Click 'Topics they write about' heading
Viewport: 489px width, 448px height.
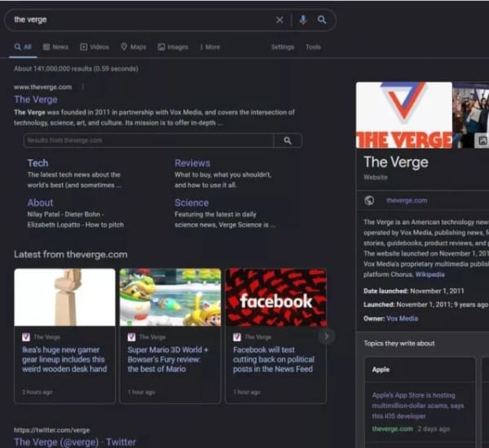(399, 343)
